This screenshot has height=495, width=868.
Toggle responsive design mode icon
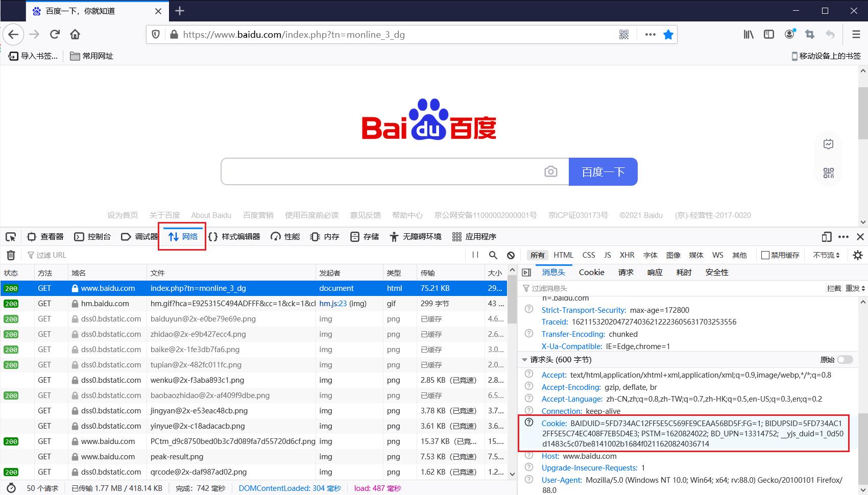827,237
